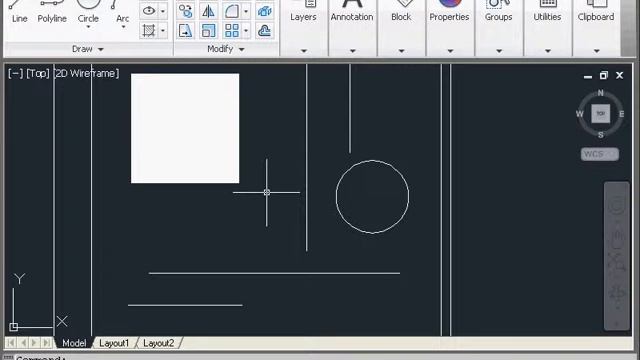Expand the arrow below Annotation
Image resolution: width=640 pixels, height=360 pixels.
(353, 51)
